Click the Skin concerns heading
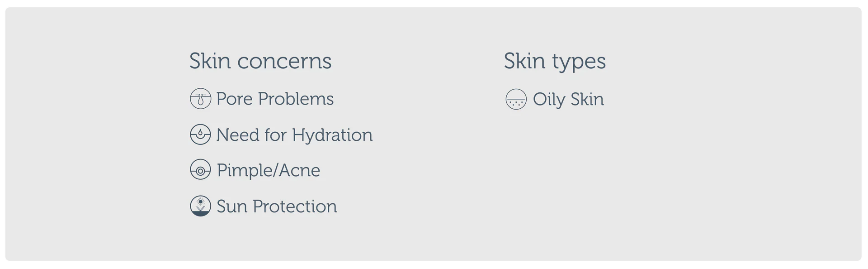 260,61
